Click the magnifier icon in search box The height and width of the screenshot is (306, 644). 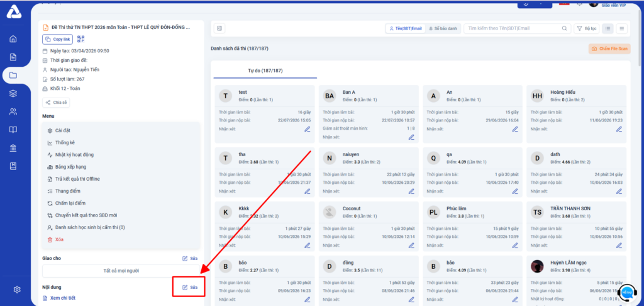tap(564, 28)
